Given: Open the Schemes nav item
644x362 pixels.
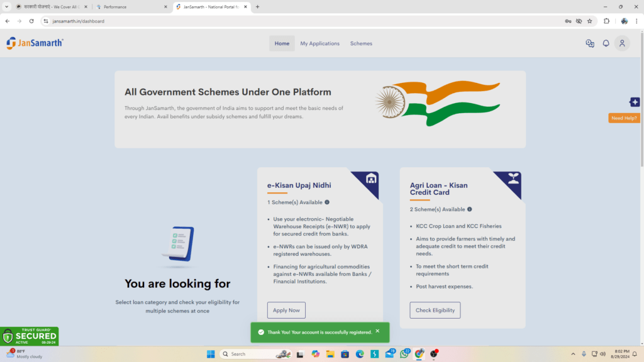Looking at the screenshot, I should 361,43.
